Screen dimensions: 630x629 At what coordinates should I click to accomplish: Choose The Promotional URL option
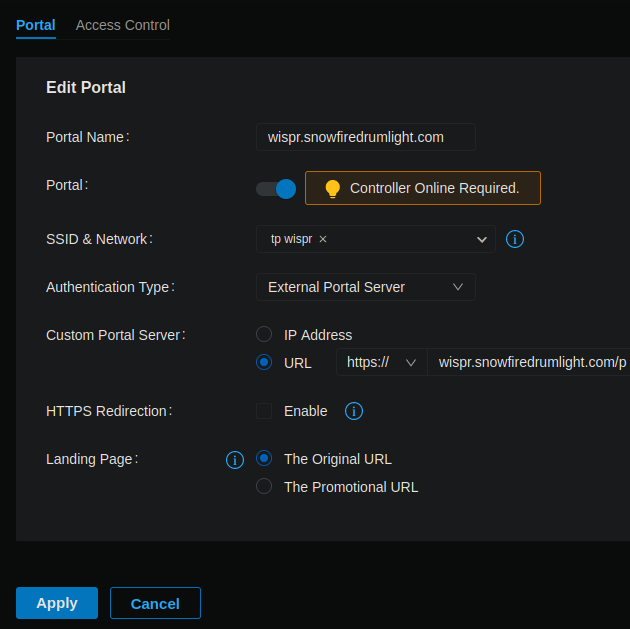point(264,486)
